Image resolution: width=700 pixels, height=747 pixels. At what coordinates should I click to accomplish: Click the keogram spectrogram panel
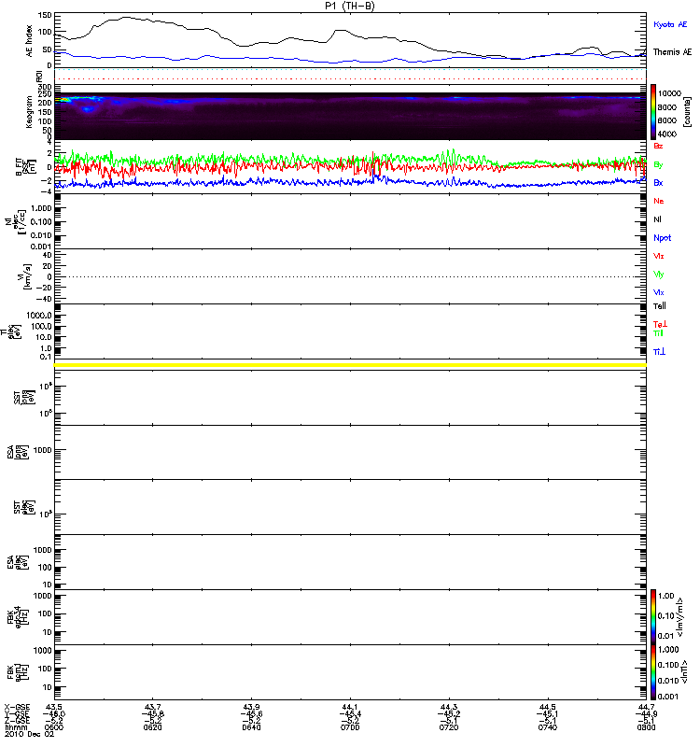(x=351, y=116)
